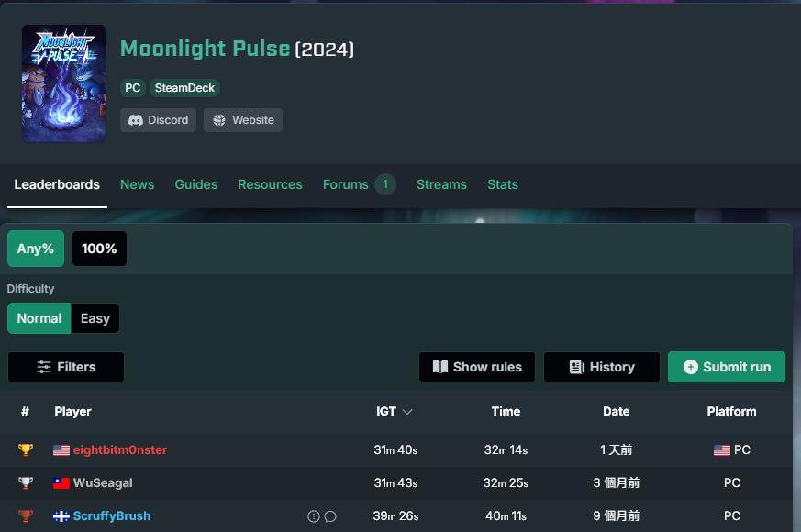Click the sliders icon on Filters
The image size is (801, 532).
44,367
